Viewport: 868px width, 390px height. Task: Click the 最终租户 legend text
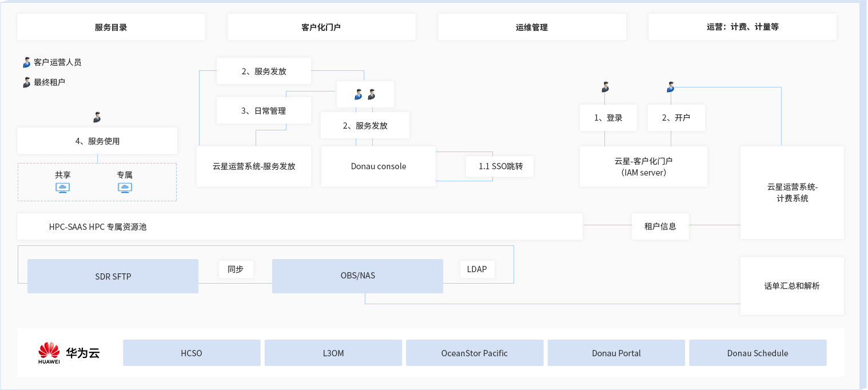coord(50,82)
